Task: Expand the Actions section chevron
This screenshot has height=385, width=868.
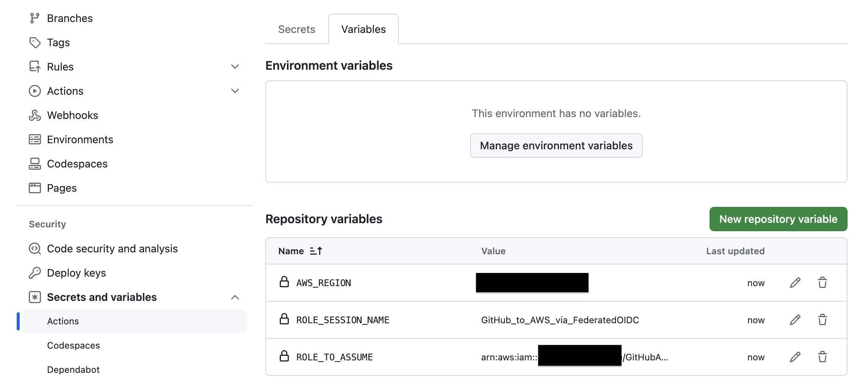Action: pyautogui.click(x=235, y=91)
